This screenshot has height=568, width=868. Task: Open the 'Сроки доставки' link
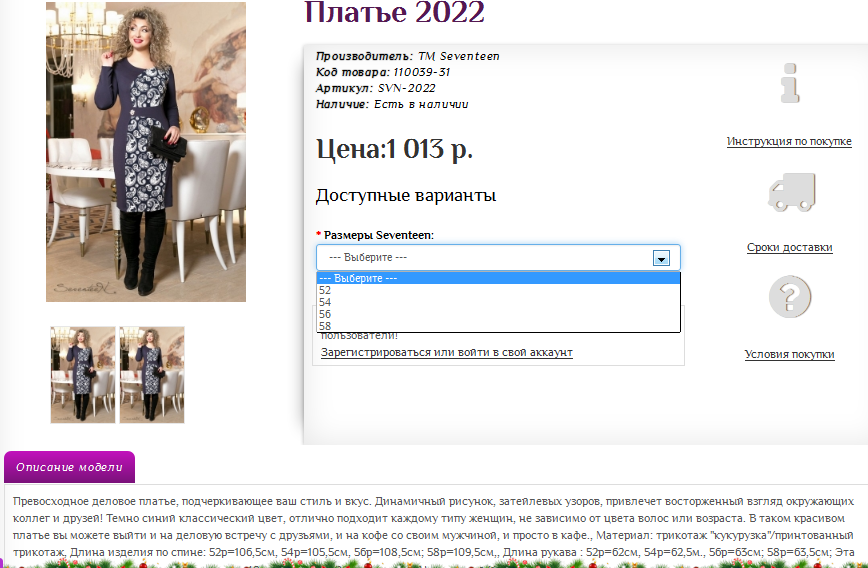pyautogui.click(x=789, y=247)
